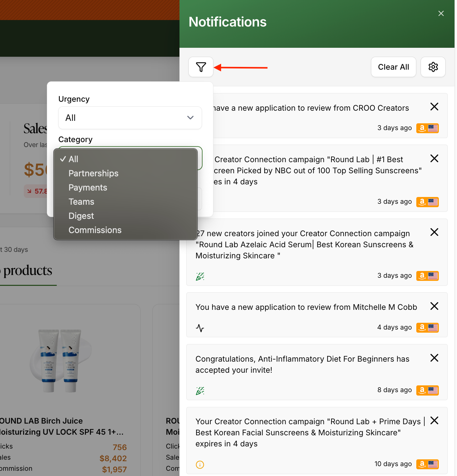Click the Clear All button
Viewport: 457px width, 476px height.
tap(393, 67)
